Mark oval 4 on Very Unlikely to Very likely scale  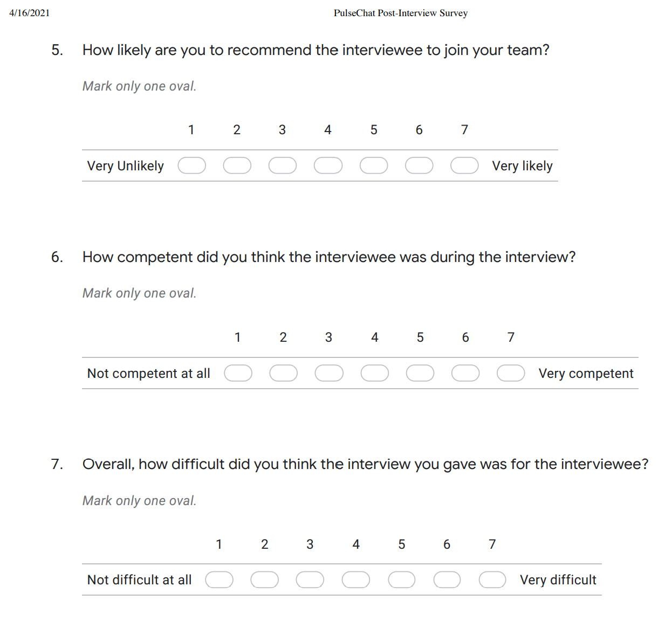[328, 165]
